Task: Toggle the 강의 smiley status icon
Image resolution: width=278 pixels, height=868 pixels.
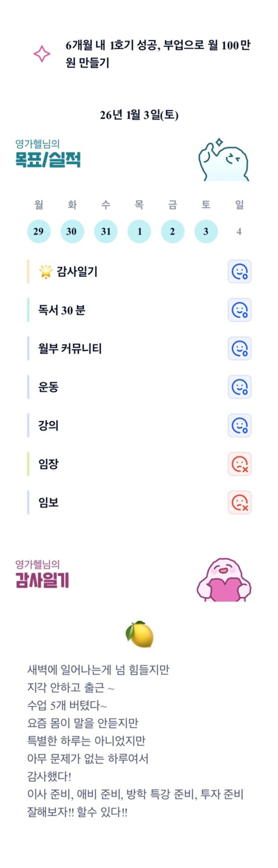Action: tap(239, 425)
